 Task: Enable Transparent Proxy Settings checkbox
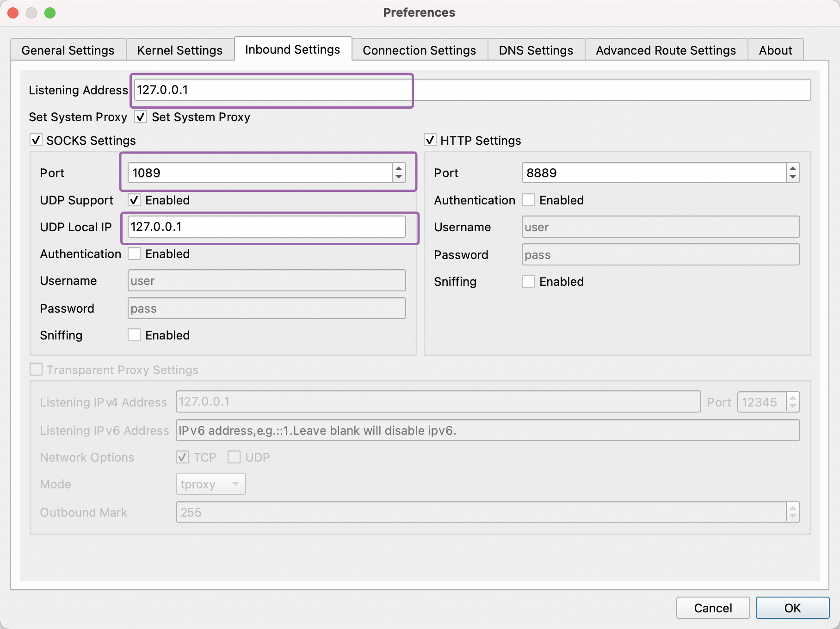36,370
